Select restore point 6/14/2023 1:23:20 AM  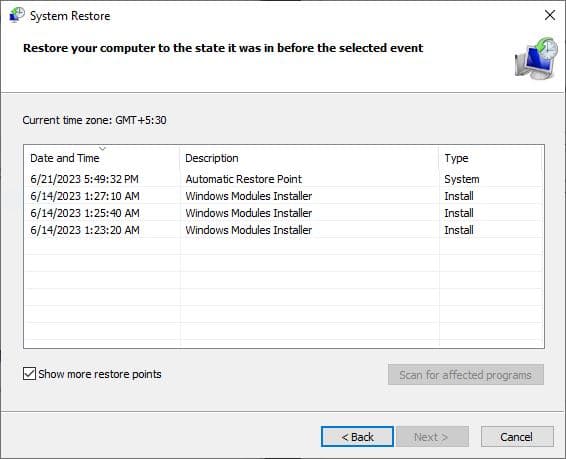[x=284, y=230]
